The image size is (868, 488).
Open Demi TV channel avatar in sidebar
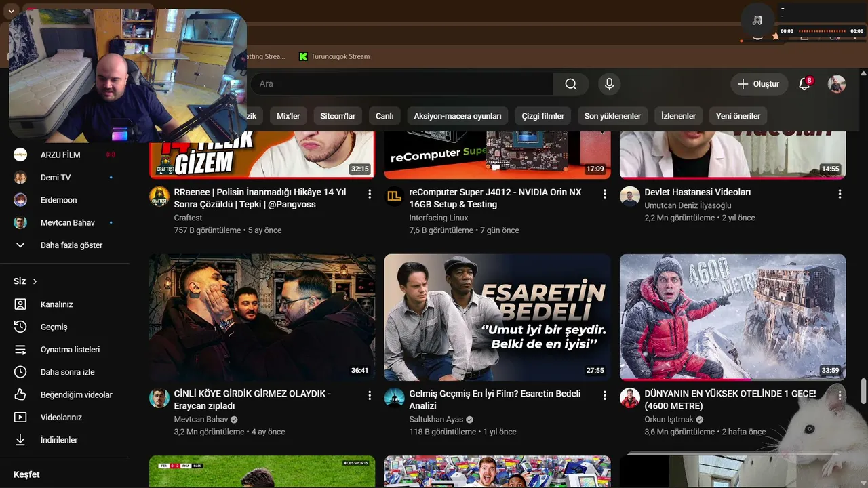click(x=20, y=178)
